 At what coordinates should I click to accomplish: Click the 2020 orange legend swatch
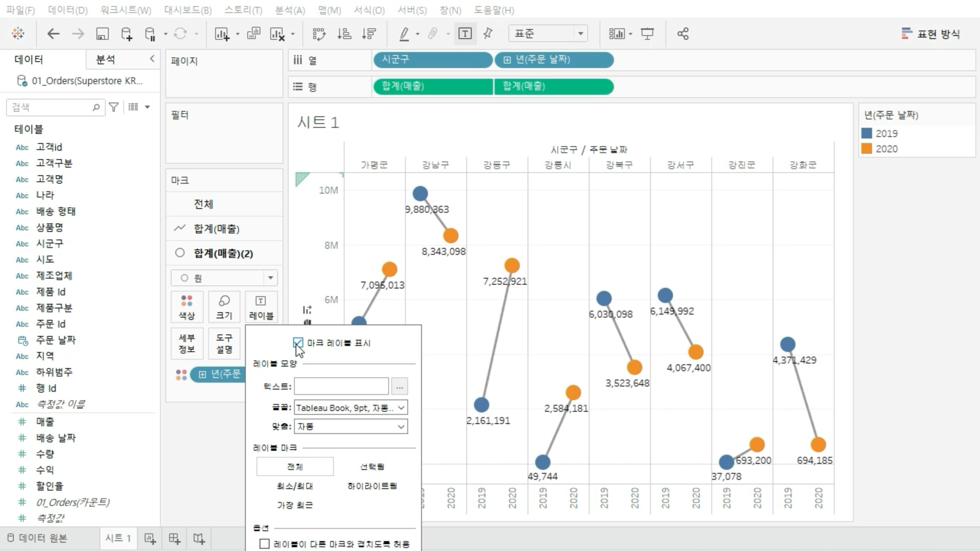(867, 149)
